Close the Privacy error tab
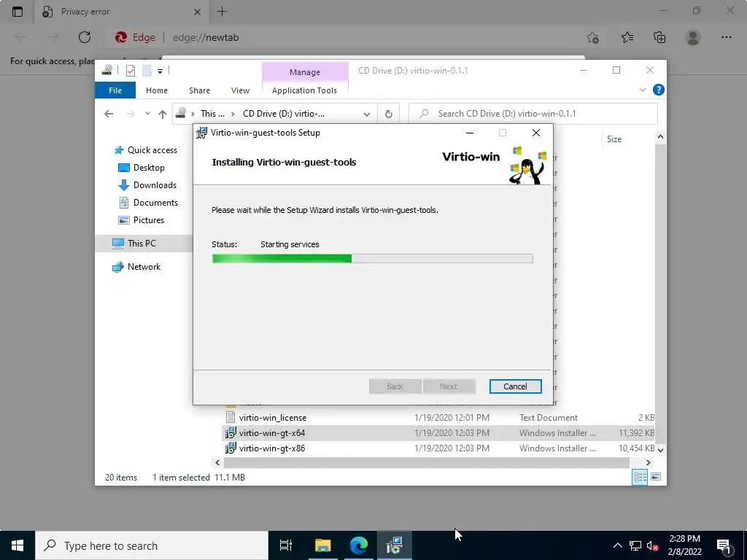This screenshot has height=560, width=747. [x=197, y=12]
